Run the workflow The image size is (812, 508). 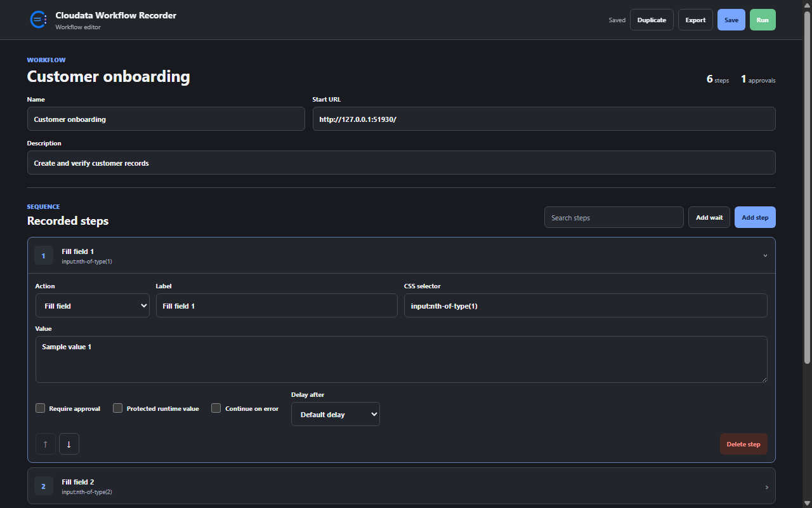point(763,20)
